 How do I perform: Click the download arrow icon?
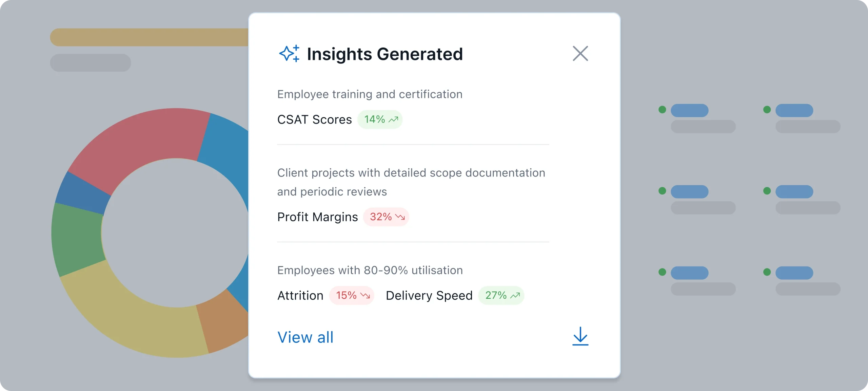point(580,336)
